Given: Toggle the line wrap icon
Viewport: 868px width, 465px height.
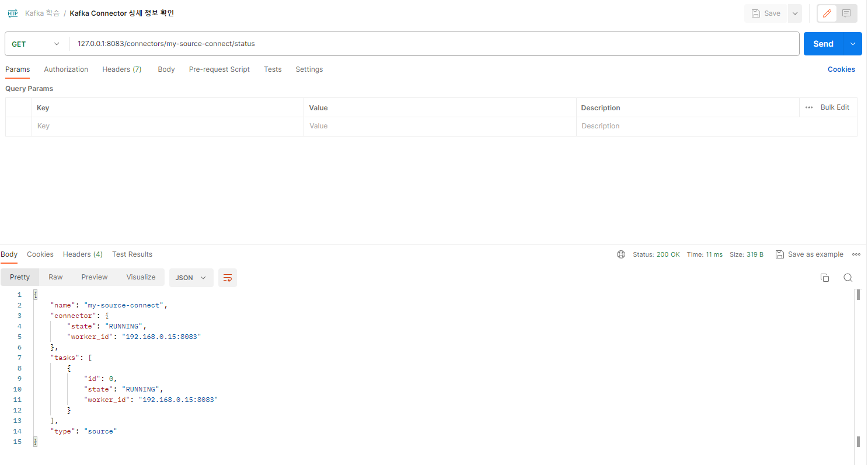Looking at the screenshot, I should pos(228,278).
